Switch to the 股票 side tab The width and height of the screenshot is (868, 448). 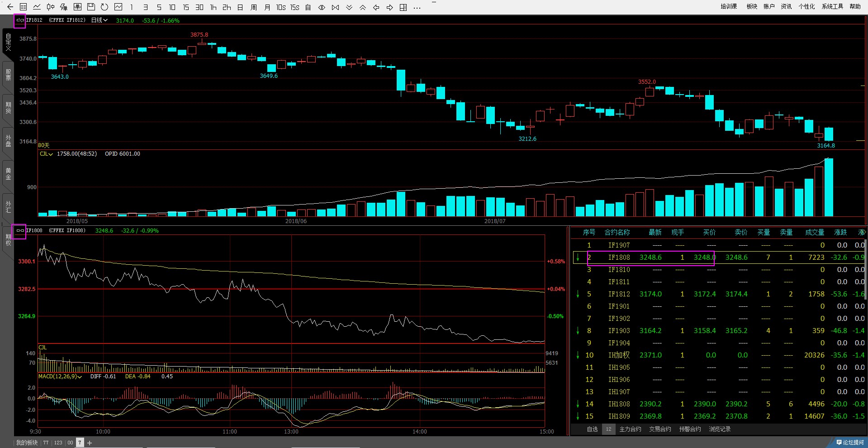point(8,75)
